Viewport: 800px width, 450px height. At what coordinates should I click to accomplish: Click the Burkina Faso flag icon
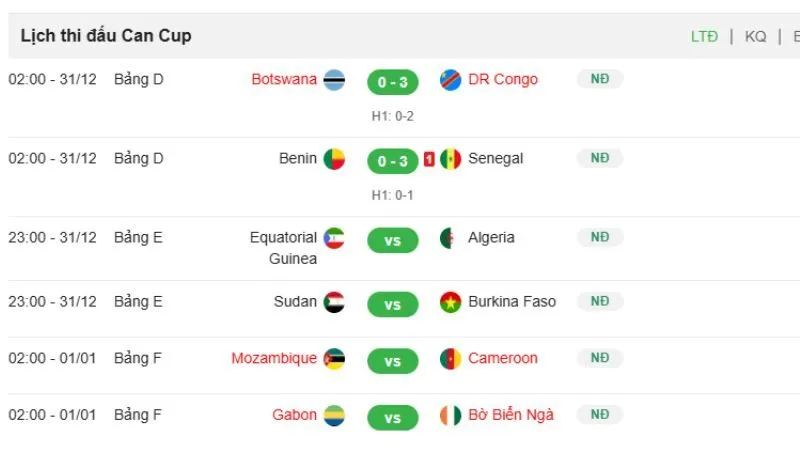point(451,302)
